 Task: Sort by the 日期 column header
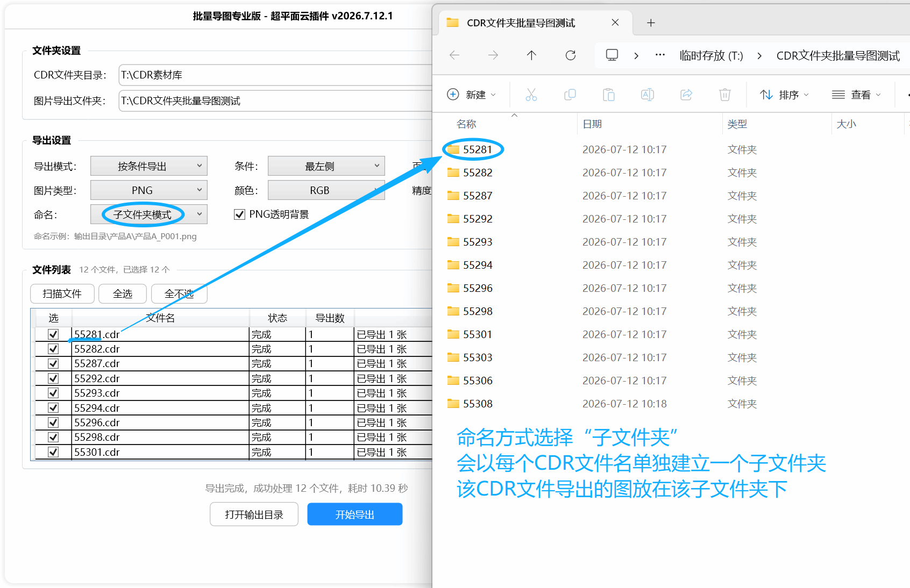(x=592, y=124)
